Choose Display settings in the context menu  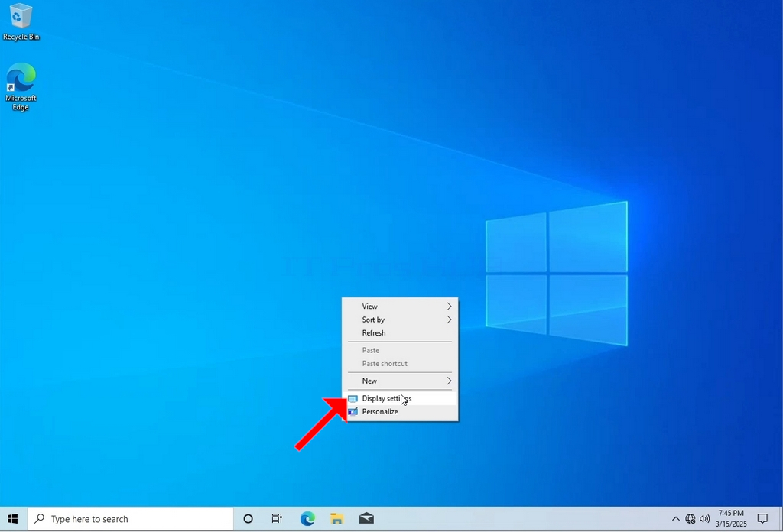pyautogui.click(x=400, y=398)
